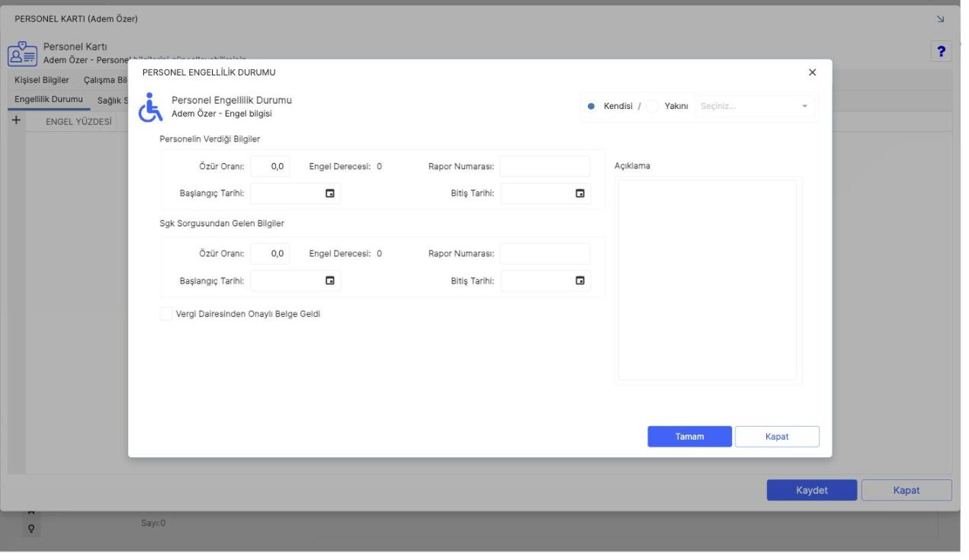Click the Kaydet button in Personel Kartı
969x560 pixels.
pyautogui.click(x=812, y=490)
